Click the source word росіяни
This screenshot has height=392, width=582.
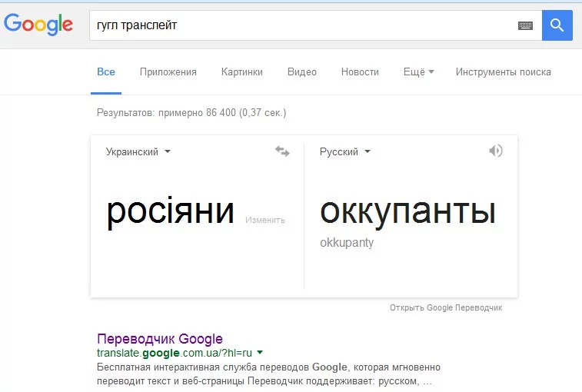click(x=170, y=211)
